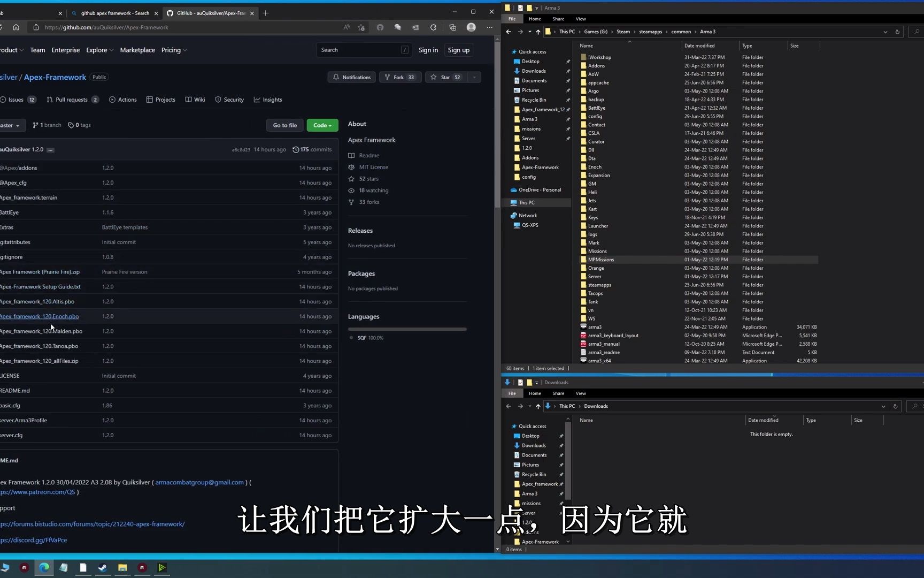Select This PC in Arma 3 Explorer sidebar
Viewport: 924px width, 578px height.
(526, 203)
